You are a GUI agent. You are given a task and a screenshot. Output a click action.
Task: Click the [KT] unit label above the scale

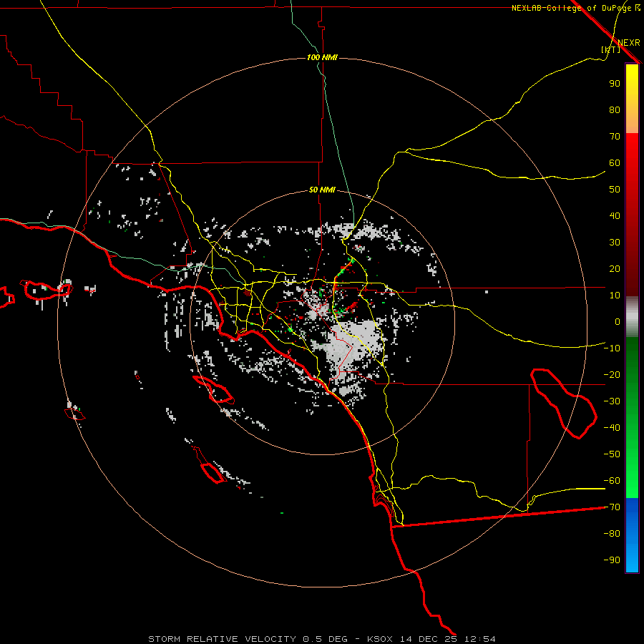(x=610, y=49)
